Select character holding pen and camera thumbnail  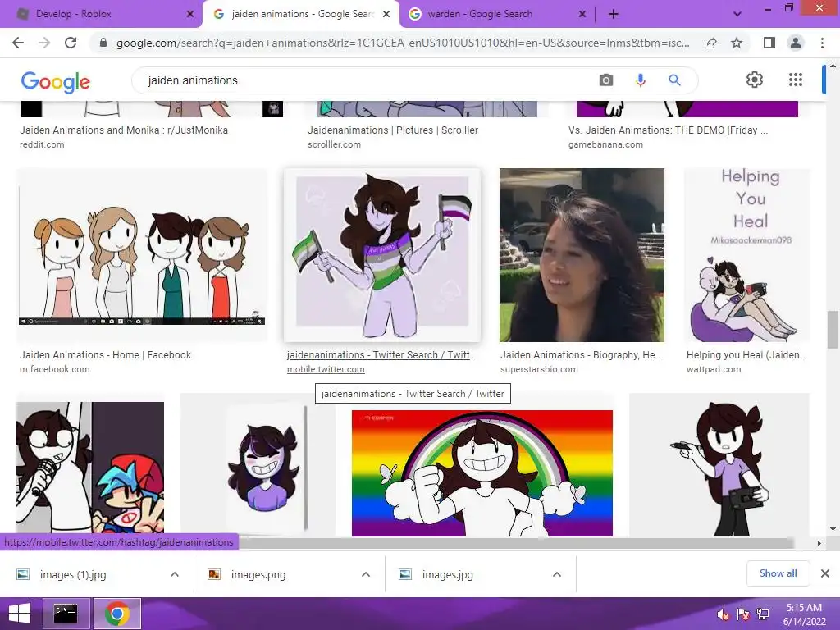tap(719, 465)
